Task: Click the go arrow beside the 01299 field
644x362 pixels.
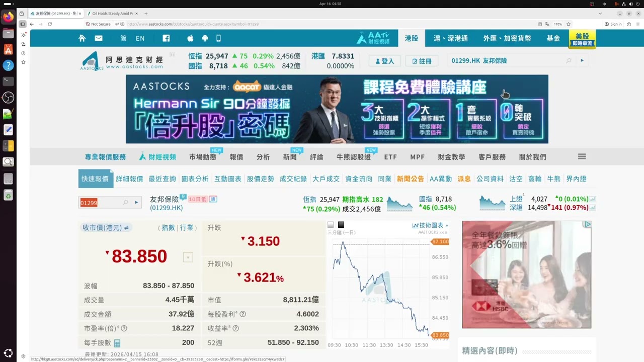Action: click(x=136, y=203)
